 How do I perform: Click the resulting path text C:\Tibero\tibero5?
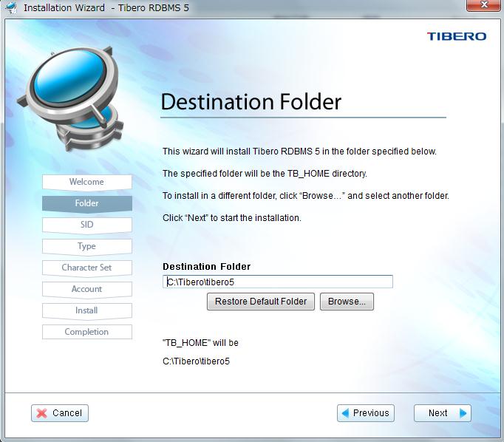point(196,361)
